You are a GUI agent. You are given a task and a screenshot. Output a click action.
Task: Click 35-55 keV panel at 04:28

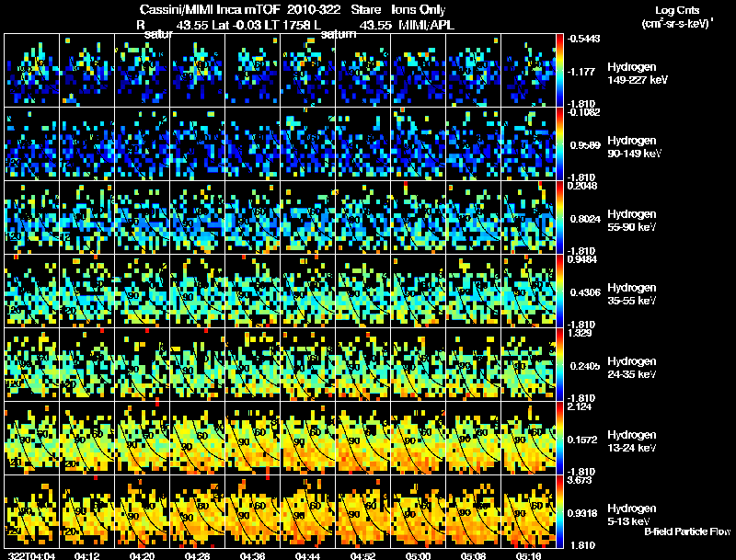coord(197,291)
